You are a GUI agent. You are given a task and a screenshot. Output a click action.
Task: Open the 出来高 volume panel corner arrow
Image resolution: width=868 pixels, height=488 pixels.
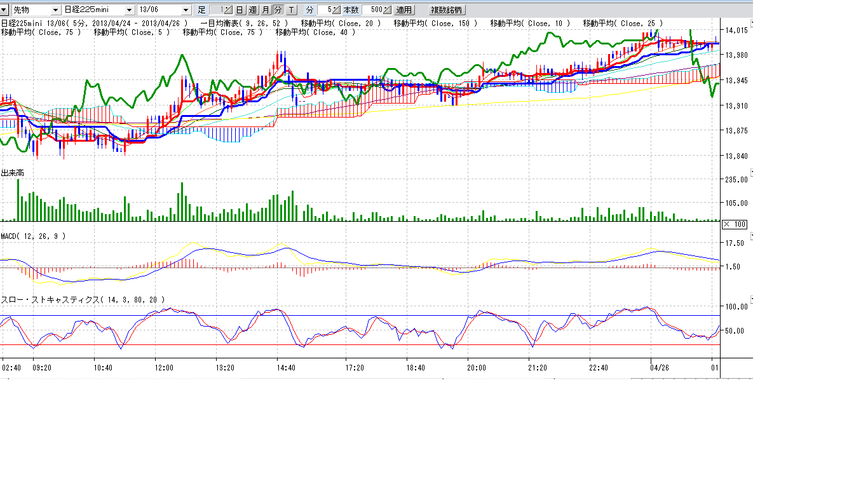click(x=750, y=172)
